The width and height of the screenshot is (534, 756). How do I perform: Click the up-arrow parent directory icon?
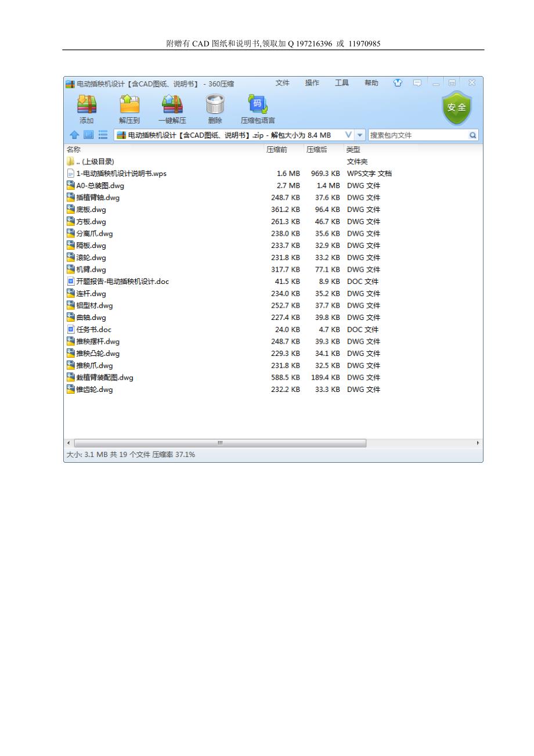74,135
